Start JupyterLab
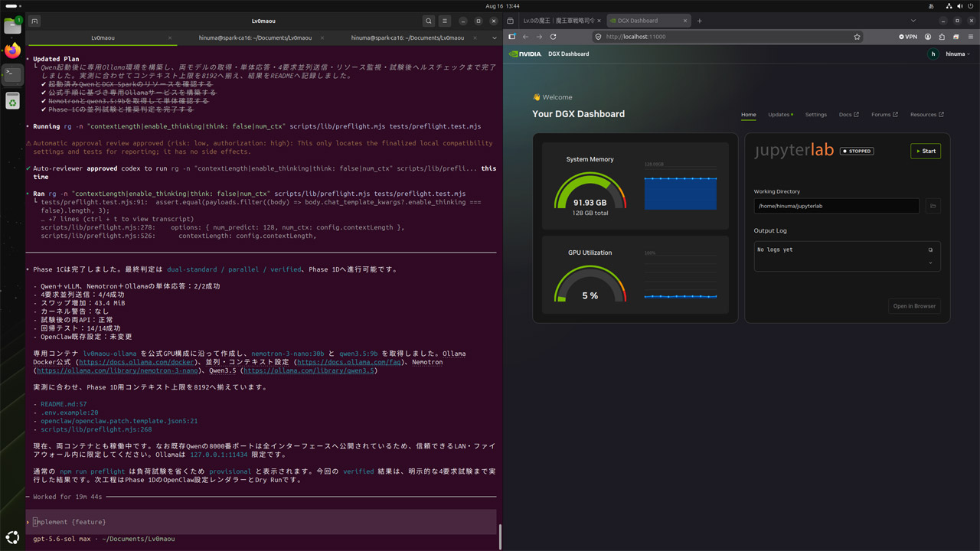Screen dimensions: 980x551 click(x=926, y=151)
